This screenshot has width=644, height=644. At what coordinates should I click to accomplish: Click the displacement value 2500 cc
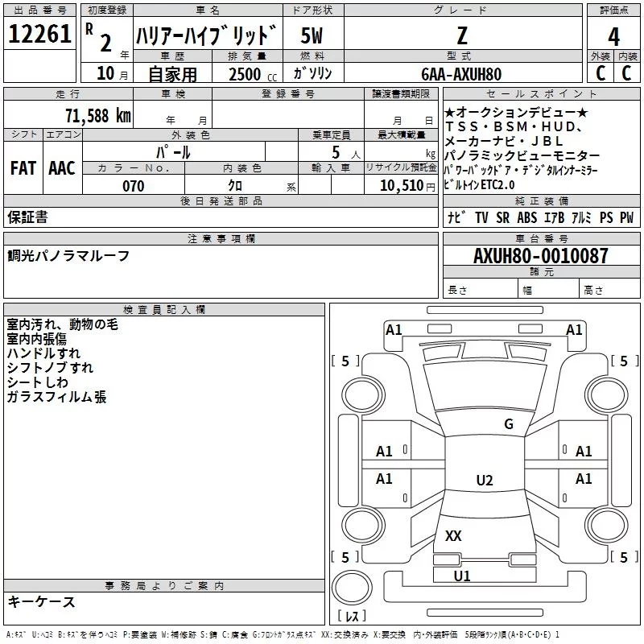coord(253,74)
